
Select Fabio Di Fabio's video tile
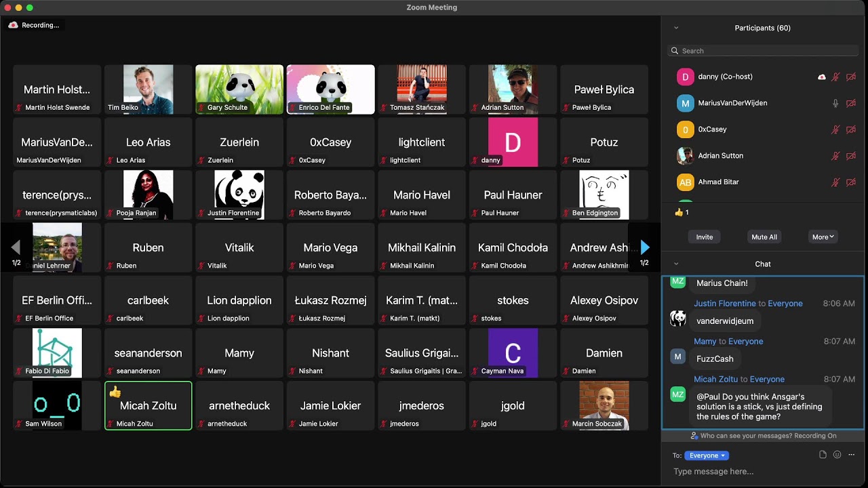(57, 352)
